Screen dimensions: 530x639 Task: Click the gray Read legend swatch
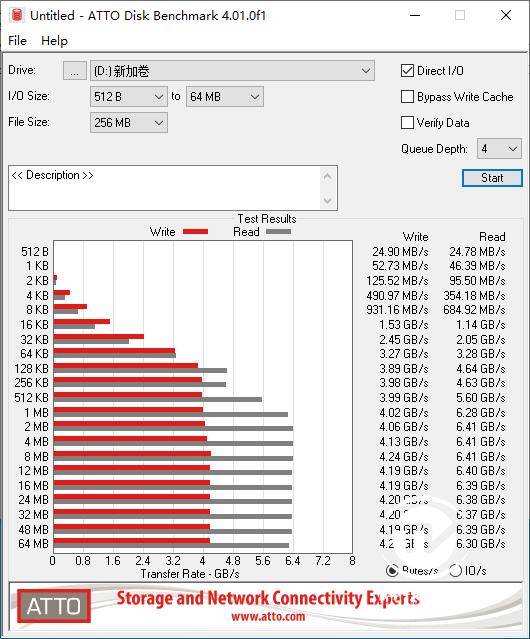(278, 232)
